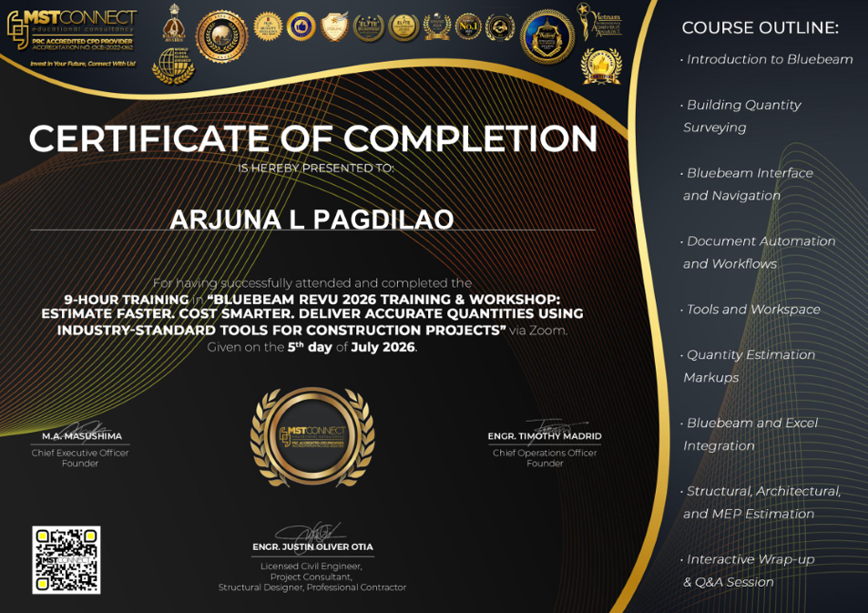The height and width of the screenshot is (613, 868).
Task: Click the Elite Leadership badge
Action: point(403,27)
